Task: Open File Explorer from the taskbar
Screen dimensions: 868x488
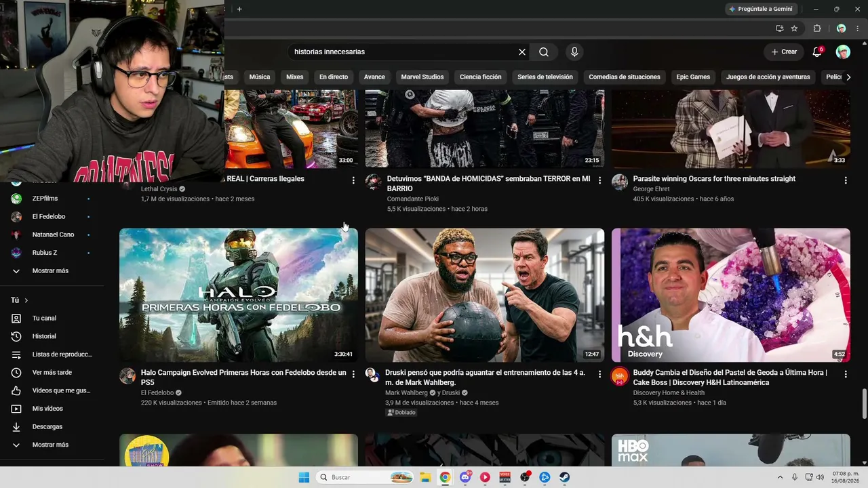Action: pos(425,477)
